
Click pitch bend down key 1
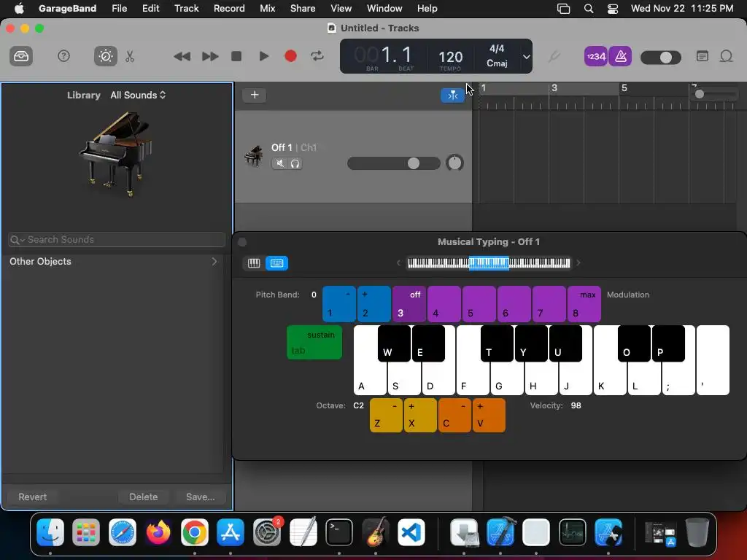[x=339, y=304]
